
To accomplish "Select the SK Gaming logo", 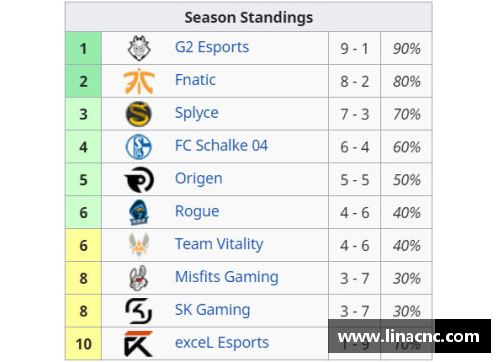I will pyautogui.click(x=139, y=311).
